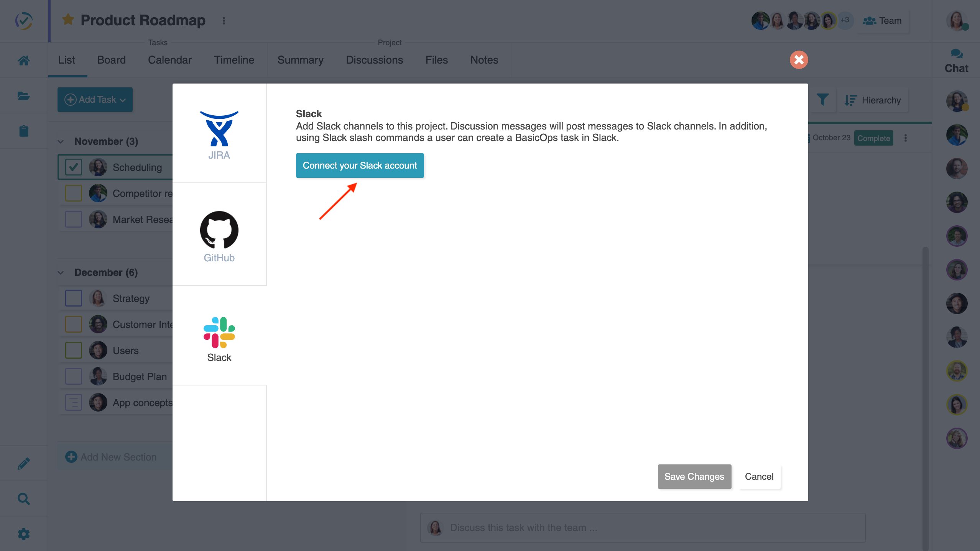Click the Hierarchy sort icon
The width and height of the screenshot is (980, 551).
[x=850, y=100]
